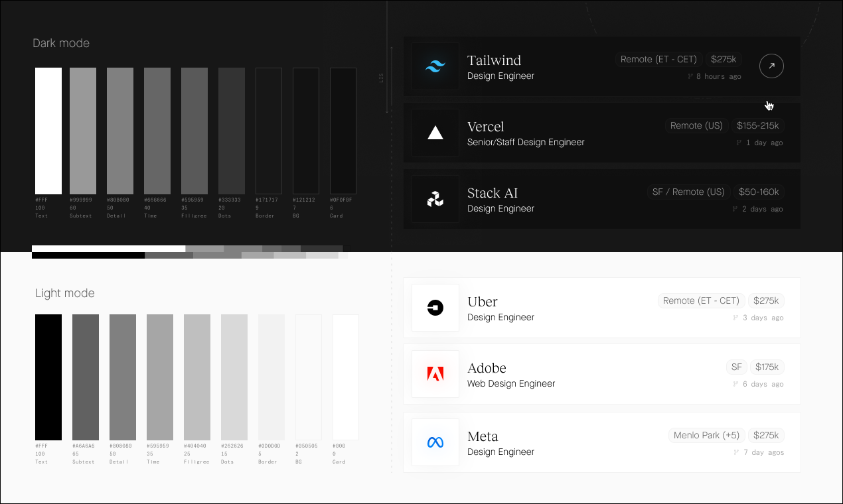Viewport: 843px width, 504px height.
Task: Click the '2 days ago' timestamp
Action: coord(763,209)
